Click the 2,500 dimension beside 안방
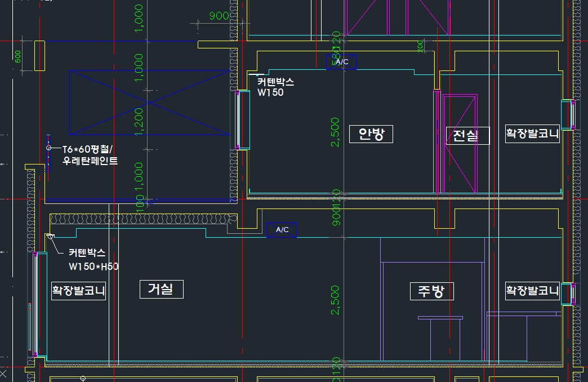Viewport: 588px width, 382px height. coord(336,132)
